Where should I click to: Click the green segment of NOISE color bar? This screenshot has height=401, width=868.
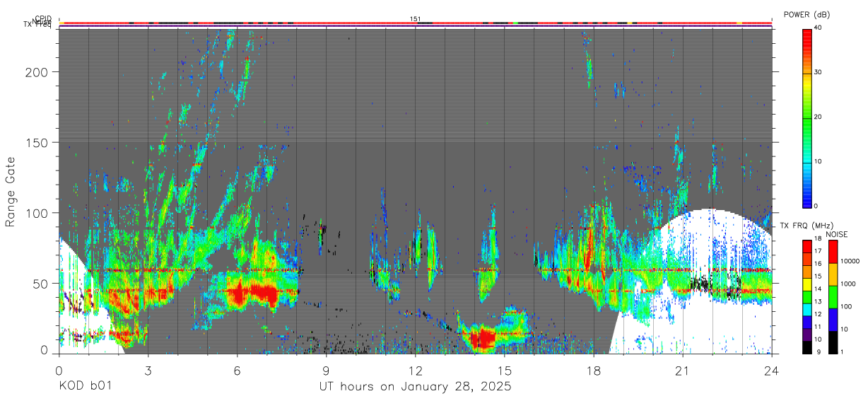(x=832, y=297)
